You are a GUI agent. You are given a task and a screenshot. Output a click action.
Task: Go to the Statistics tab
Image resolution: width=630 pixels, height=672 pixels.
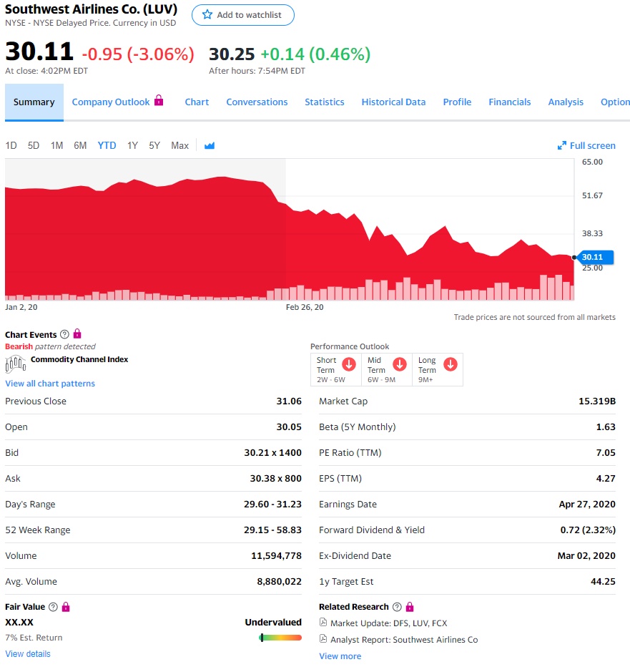click(x=324, y=102)
